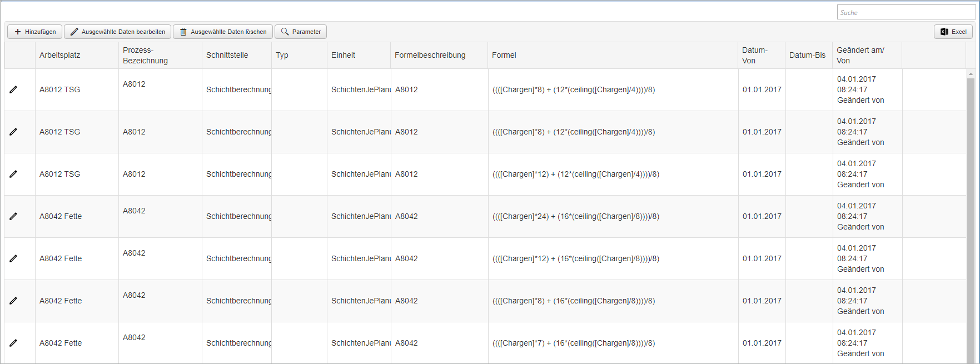
Task: Sort by the Typ column header
Action: 299,55
